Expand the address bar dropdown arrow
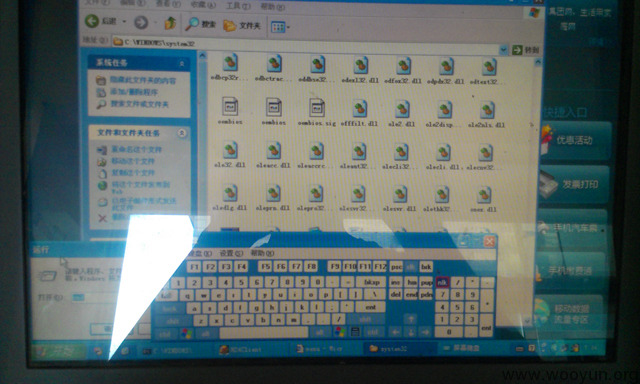The width and height of the screenshot is (640, 384). (x=504, y=49)
